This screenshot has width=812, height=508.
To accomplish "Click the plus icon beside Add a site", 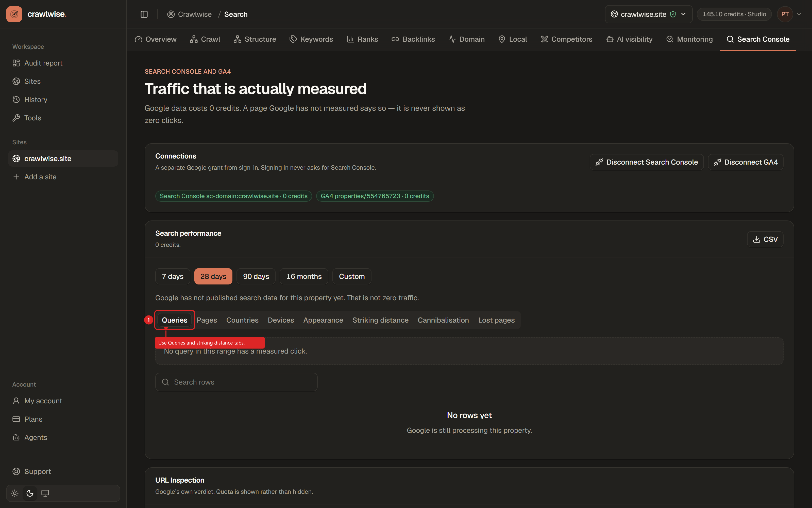I will click(x=16, y=177).
